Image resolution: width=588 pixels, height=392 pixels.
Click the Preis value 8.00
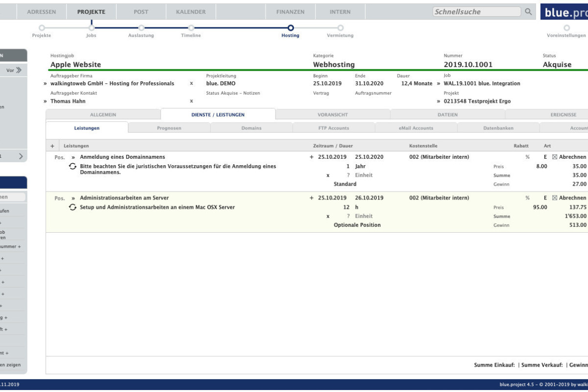[x=542, y=167]
